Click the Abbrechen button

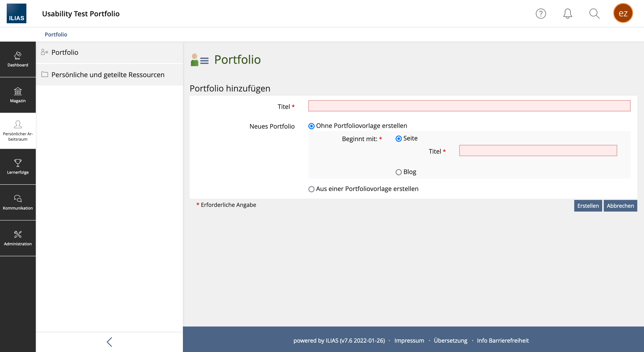620,206
